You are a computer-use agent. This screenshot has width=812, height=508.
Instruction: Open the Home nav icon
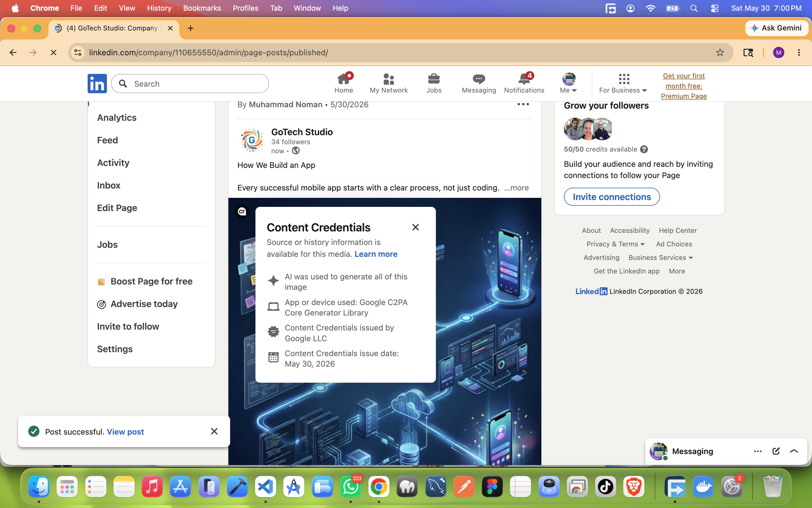[344, 83]
